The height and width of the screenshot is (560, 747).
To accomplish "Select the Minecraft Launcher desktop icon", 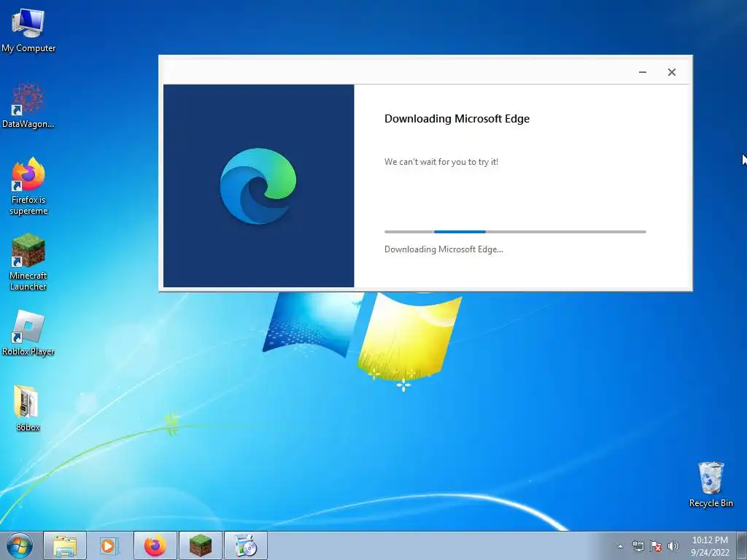I will click(28, 262).
